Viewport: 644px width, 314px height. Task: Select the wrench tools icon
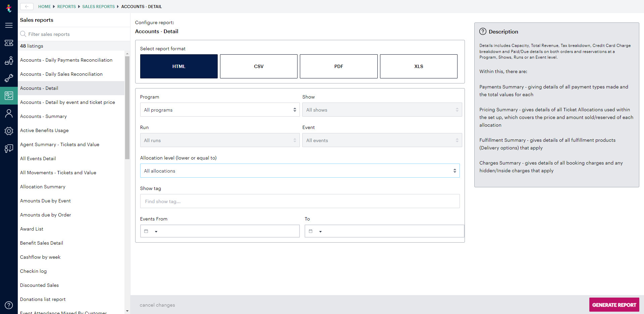click(9, 78)
